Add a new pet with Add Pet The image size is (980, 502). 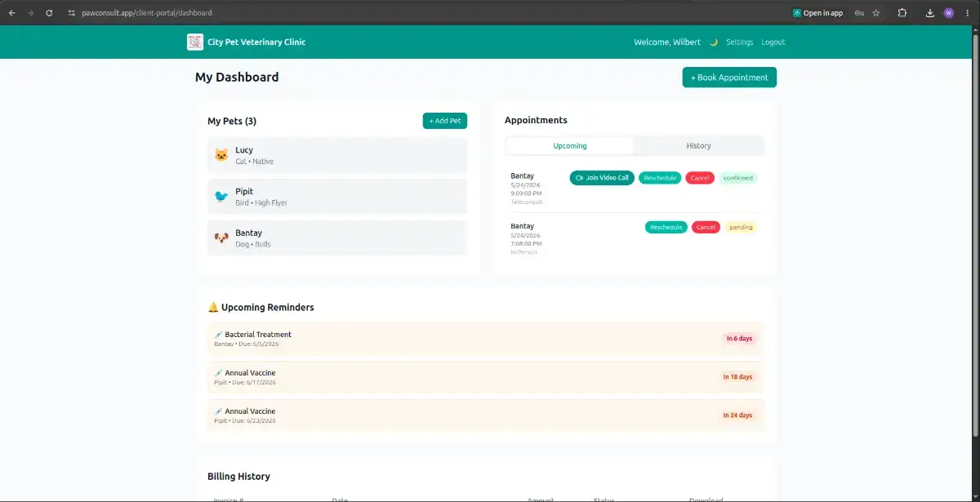[445, 121]
